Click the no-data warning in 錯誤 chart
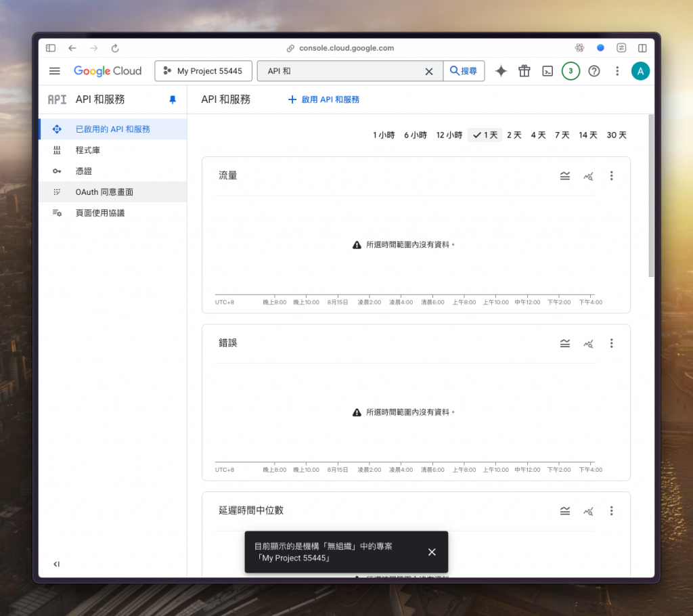693x616 pixels. 403,412
